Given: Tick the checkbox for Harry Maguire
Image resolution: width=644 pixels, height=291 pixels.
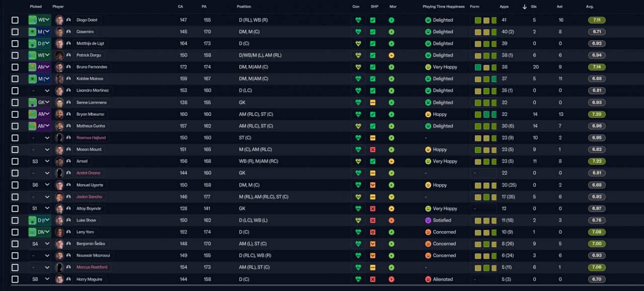Looking at the screenshot, I should [15, 279].
